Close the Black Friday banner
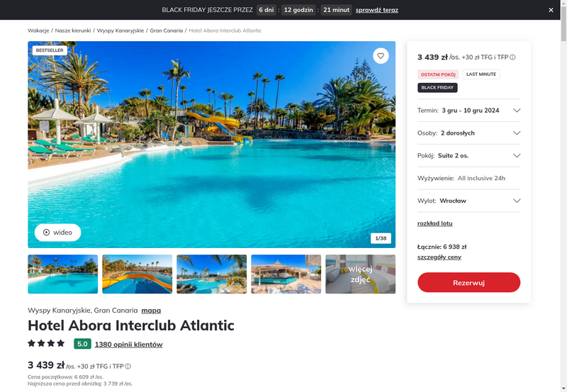The width and height of the screenshot is (567, 392). (551, 10)
